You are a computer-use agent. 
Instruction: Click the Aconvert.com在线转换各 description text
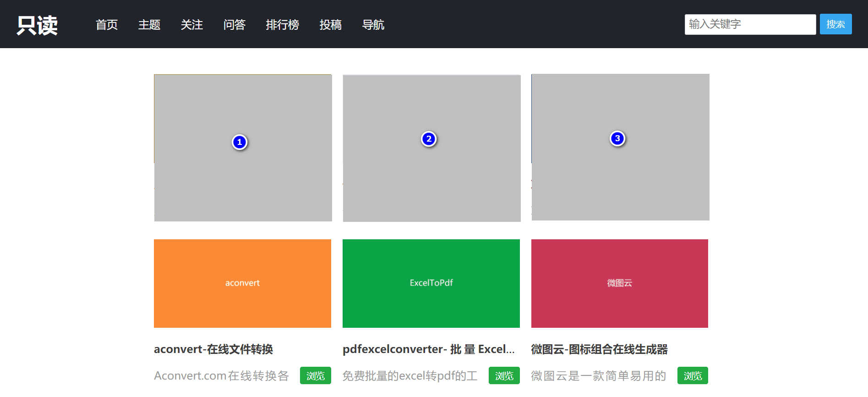[222, 376]
